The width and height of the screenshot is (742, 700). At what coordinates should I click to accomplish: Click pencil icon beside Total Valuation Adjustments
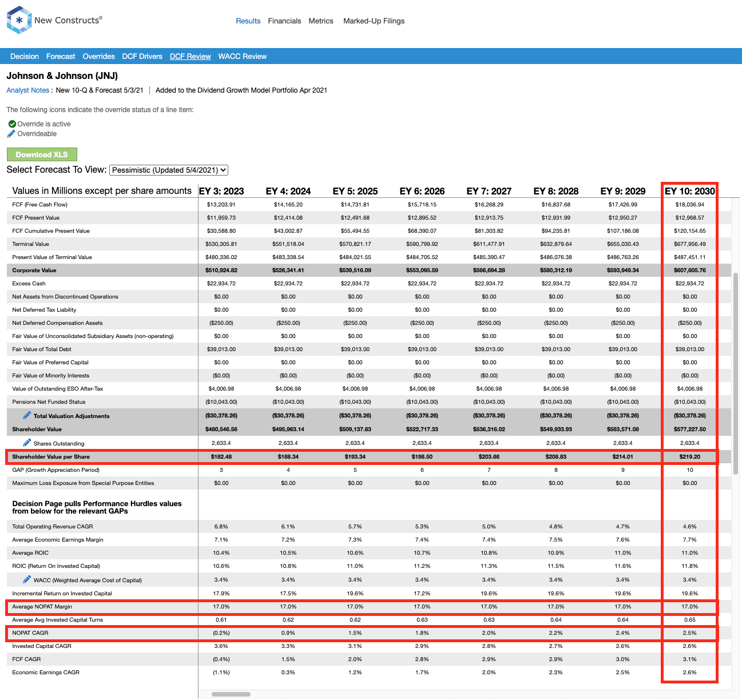(x=27, y=415)
